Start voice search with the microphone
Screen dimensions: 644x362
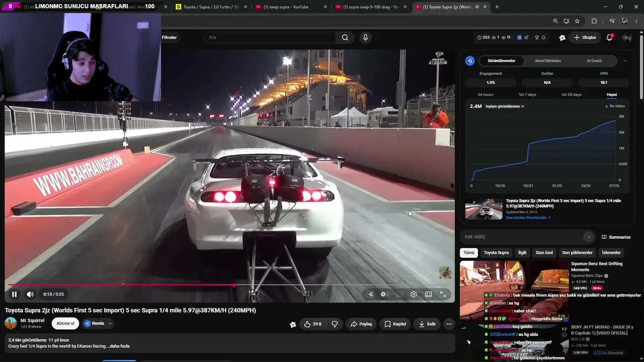point(365,37)
